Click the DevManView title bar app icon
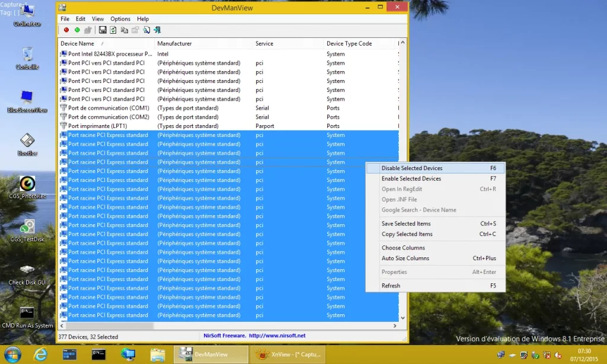 click(63, 7)
